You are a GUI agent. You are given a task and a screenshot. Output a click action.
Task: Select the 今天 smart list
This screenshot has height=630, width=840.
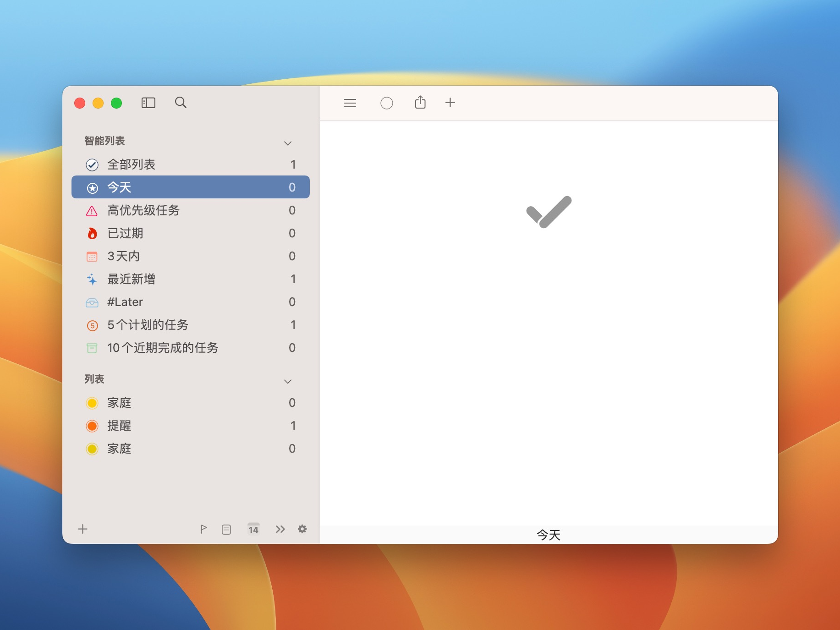coord(191,187)
